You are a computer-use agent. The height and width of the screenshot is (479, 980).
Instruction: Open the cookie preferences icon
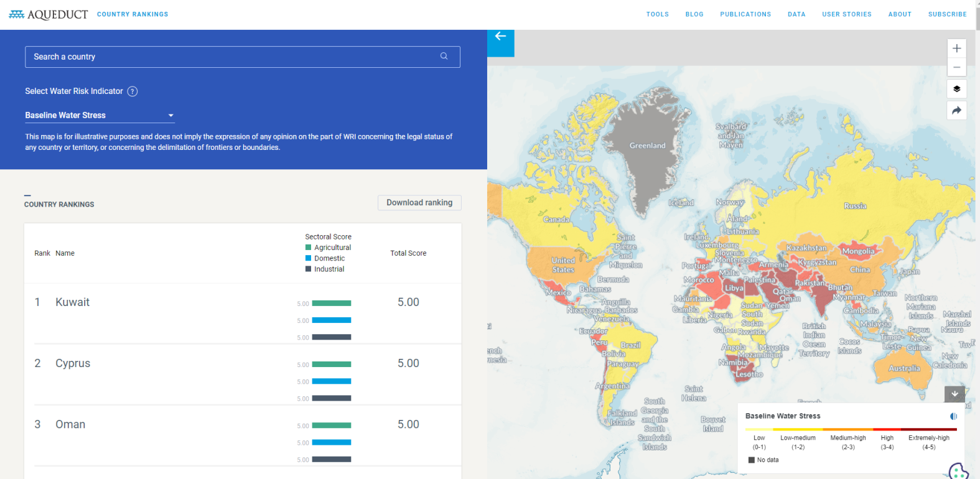point(958,471)
